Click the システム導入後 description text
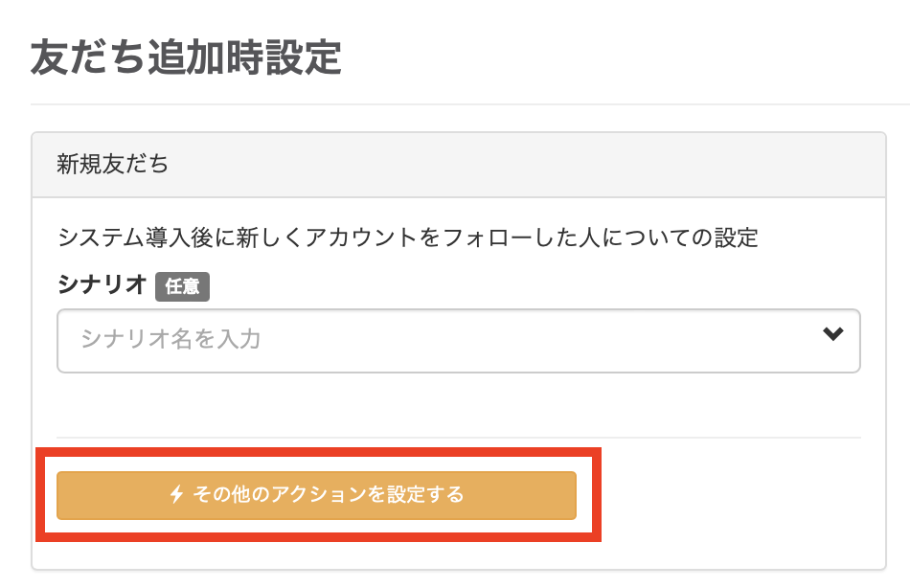The height and width of the screenshot is (588, 910). coord(408,237)
